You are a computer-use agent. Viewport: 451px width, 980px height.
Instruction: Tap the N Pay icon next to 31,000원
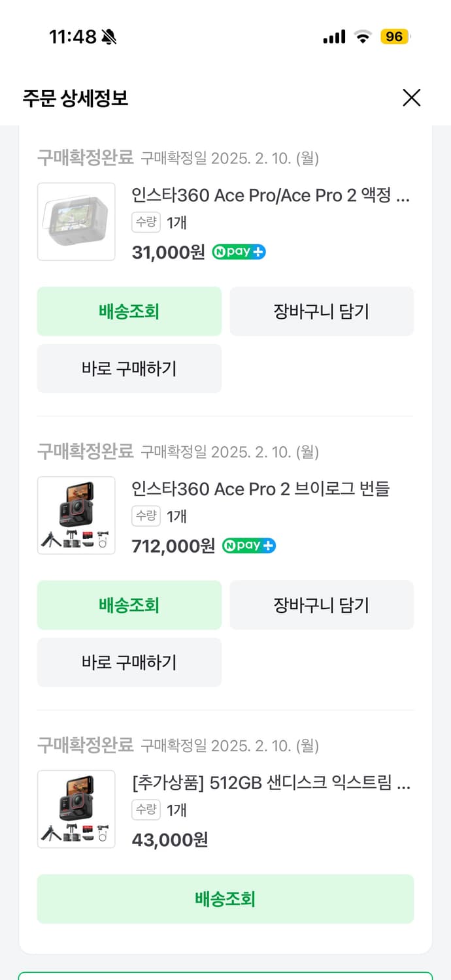click(x=238, y=252)
